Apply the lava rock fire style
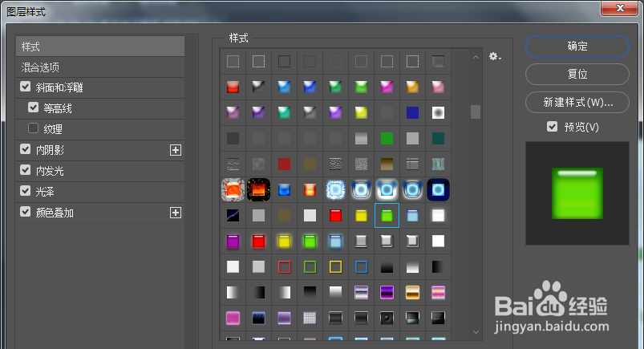The height and width of the screenshot is (349, 644). point(233,190)
